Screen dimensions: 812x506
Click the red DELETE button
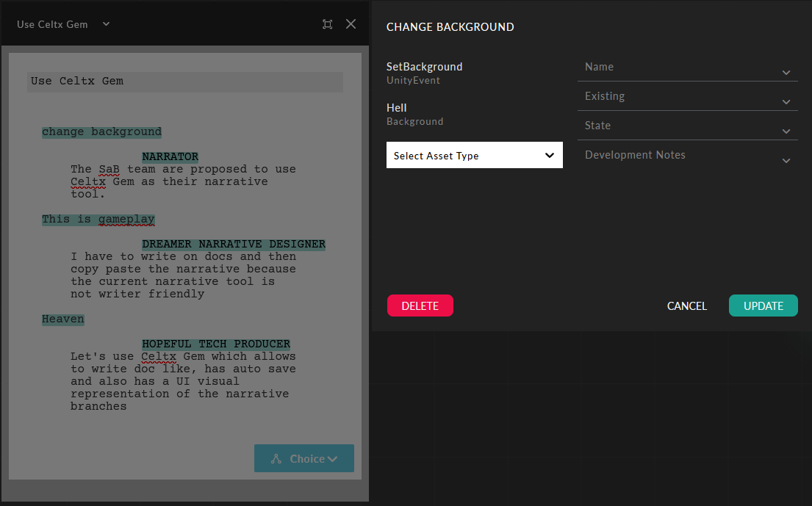[x=420, y=306]
